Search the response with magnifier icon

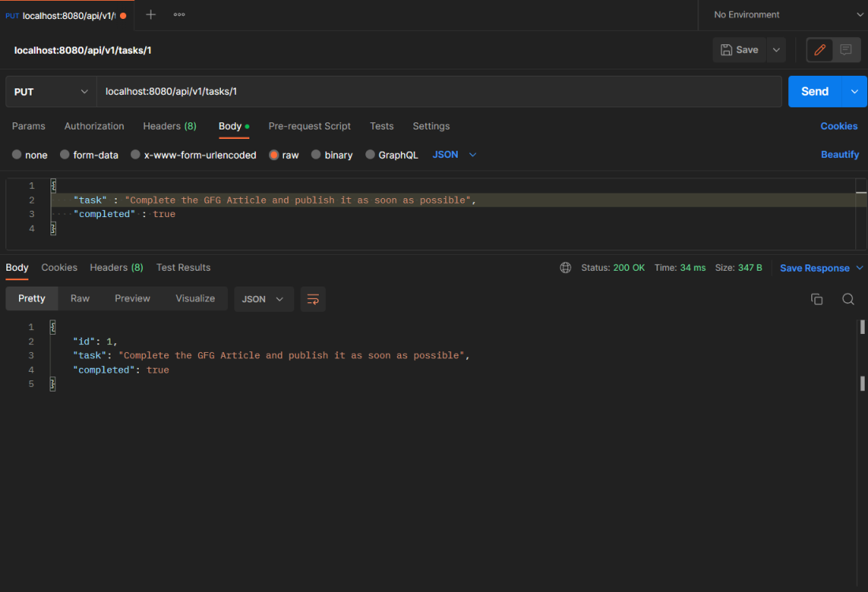coord(848,299)
